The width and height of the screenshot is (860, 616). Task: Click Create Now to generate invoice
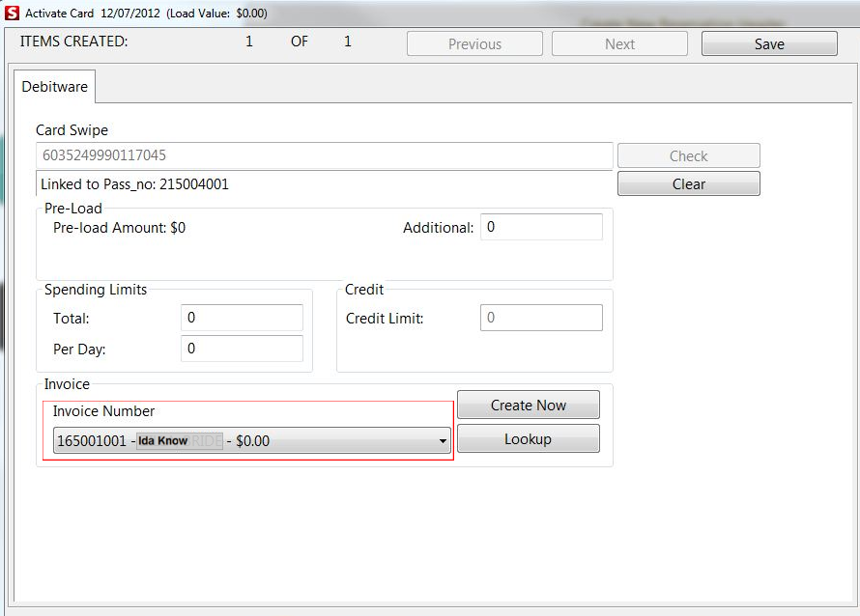(x=528, y=405)
